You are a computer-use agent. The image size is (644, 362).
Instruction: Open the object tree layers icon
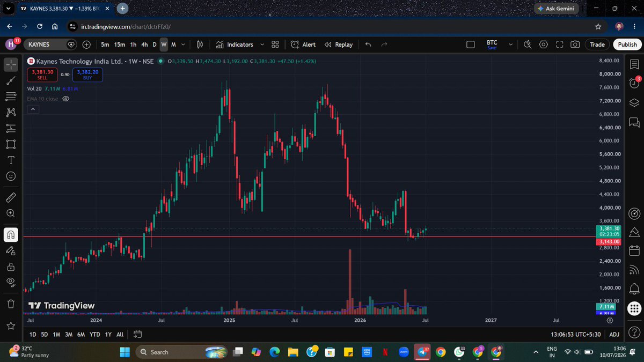pos(634,102)
